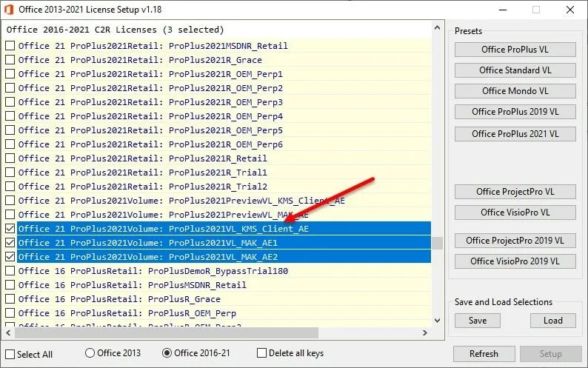Minimize the License Setup window
Image resolution: width=588 pixels, height=368 pixels.
click(504, 10)
